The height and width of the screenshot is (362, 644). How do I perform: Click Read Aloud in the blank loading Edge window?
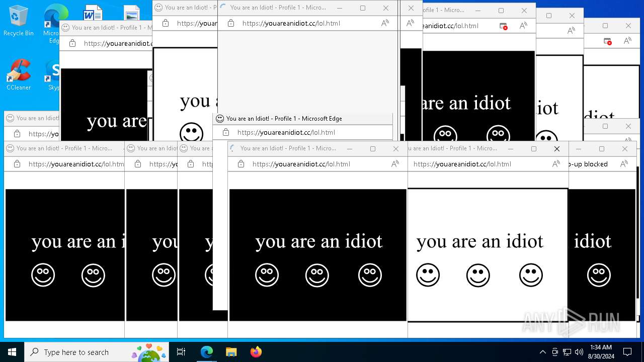(385, 23)
